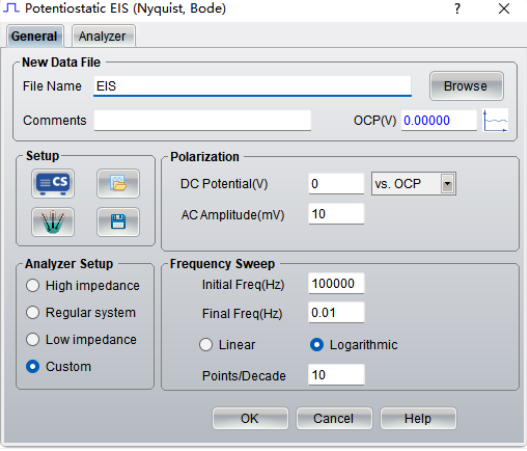Select Regular system radio button
This screenshot has width=527, height=451.
(81, 313)
